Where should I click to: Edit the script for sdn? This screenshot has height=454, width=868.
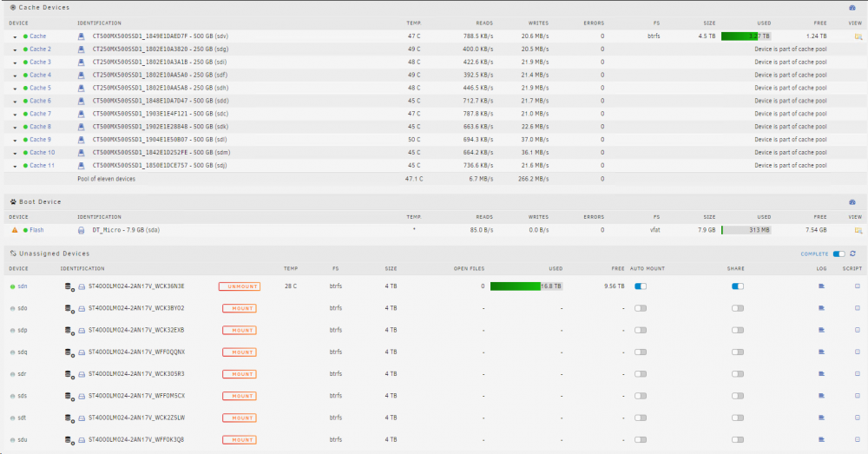[858, 286]
